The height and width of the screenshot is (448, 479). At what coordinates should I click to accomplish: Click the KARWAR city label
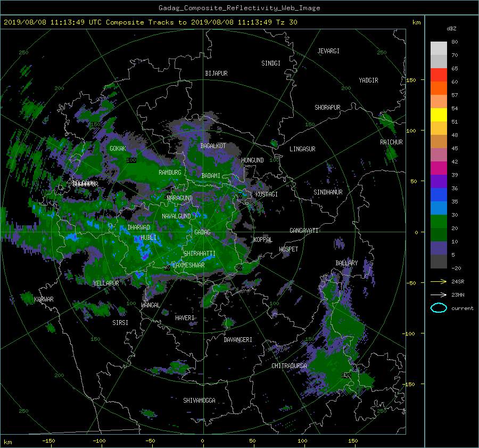[x=44, y=299]
